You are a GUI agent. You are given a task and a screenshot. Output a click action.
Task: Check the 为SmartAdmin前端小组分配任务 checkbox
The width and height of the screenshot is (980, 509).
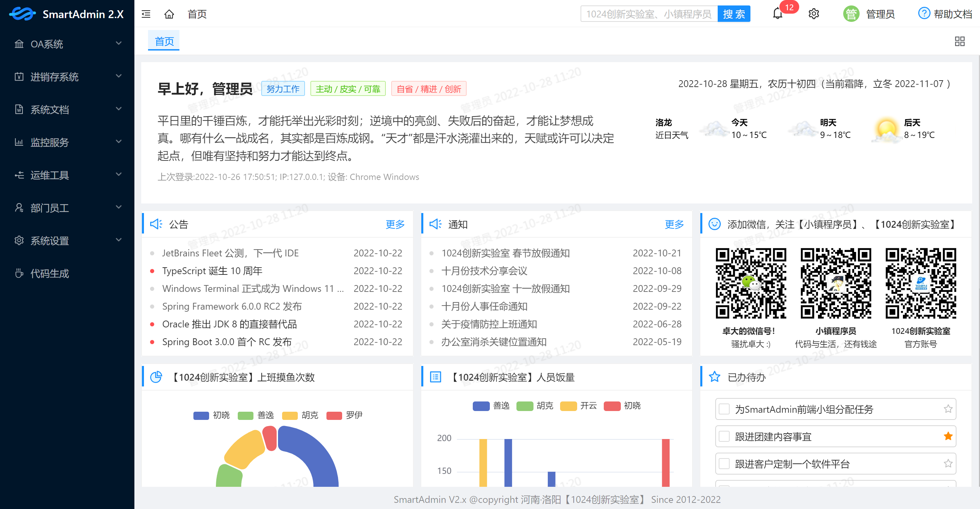click(x=725, y=409)
